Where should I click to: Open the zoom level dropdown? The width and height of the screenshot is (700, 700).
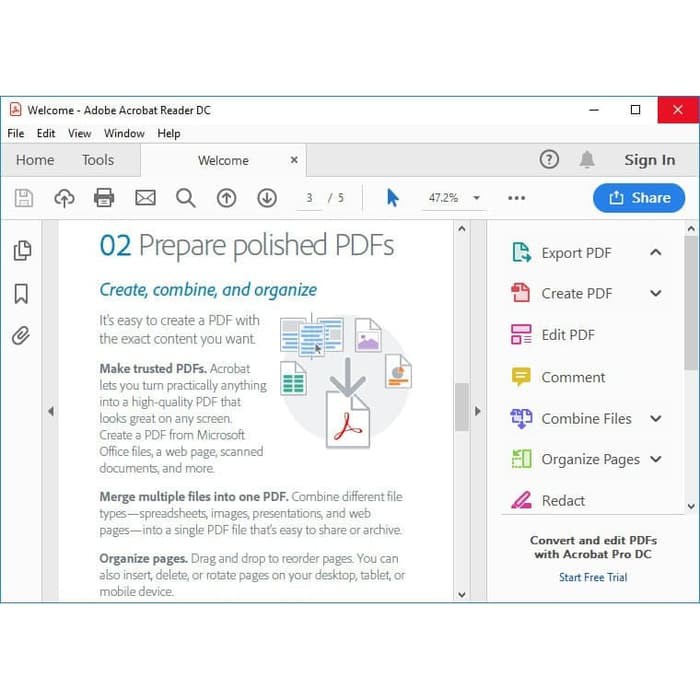click(x=476, y=198)
